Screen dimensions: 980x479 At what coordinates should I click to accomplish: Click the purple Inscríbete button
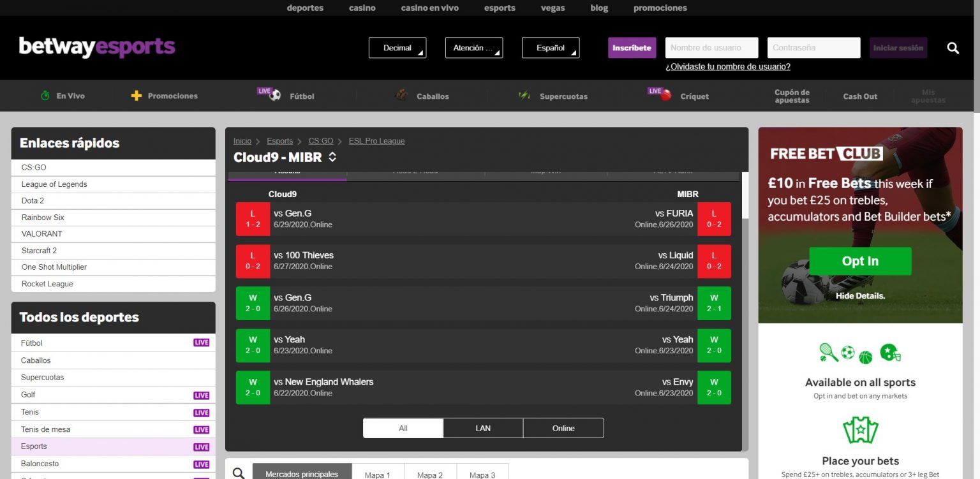click(632, 48)
